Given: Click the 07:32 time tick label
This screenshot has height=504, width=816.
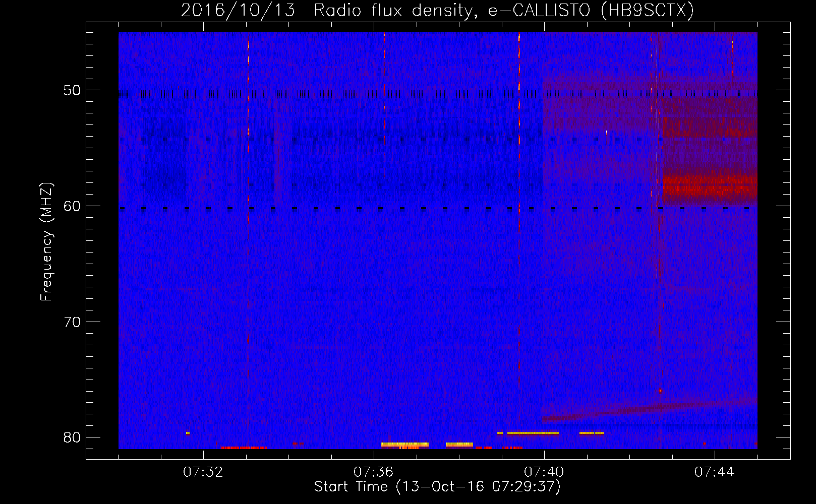Looking at the screenshot, I should click(x=203, y=472).
